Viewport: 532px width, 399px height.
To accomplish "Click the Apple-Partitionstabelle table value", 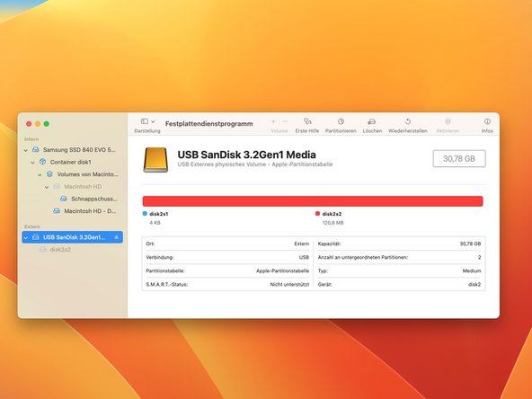I will point(282,270).
